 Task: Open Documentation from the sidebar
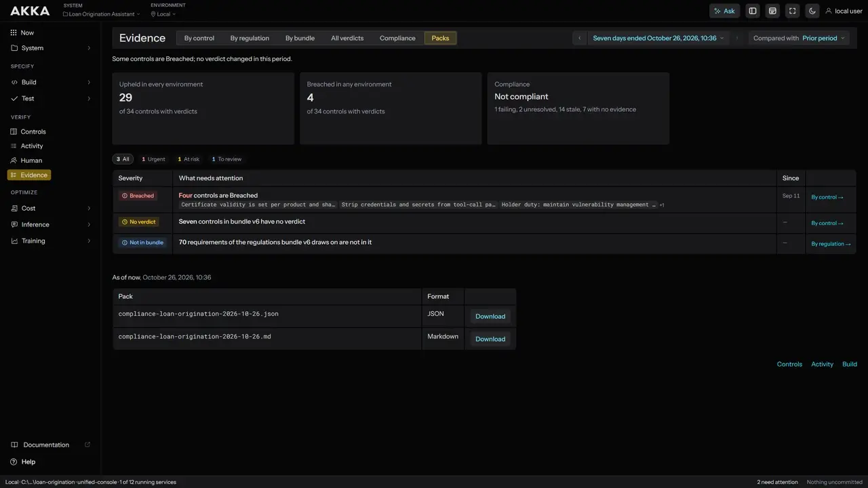point(50,445)
